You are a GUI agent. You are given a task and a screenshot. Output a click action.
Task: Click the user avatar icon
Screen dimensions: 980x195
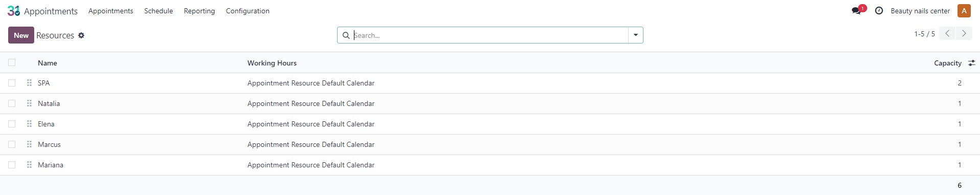tap(964, 11)
